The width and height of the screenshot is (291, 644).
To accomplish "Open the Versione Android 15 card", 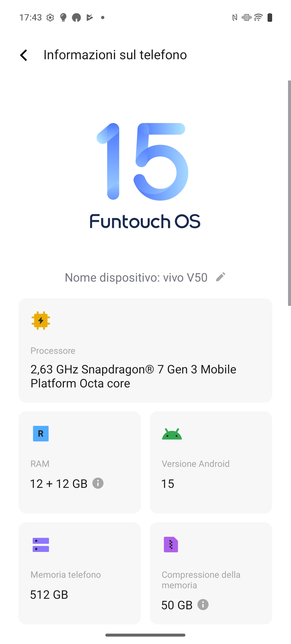I will click(211, 462).
